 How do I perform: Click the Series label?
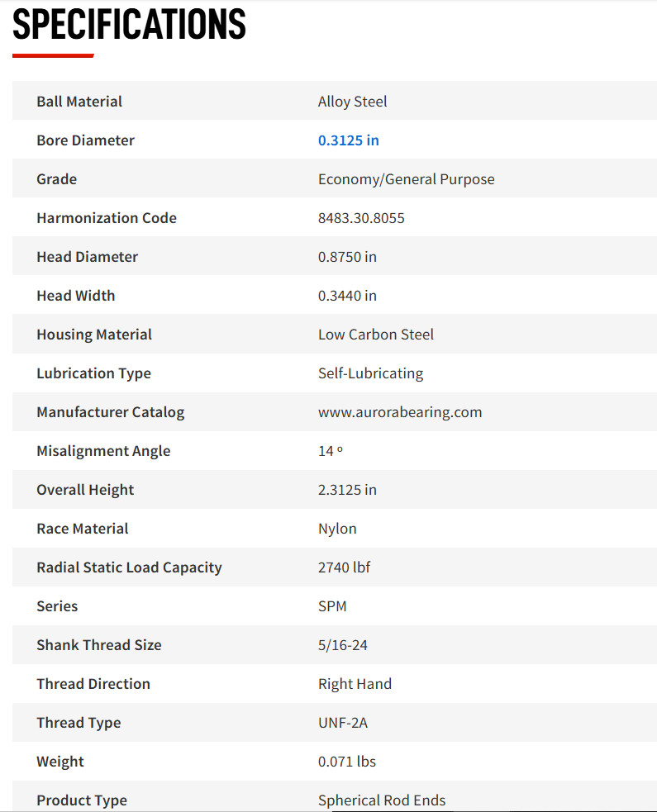pyautogui.click(x=57, y=606)
